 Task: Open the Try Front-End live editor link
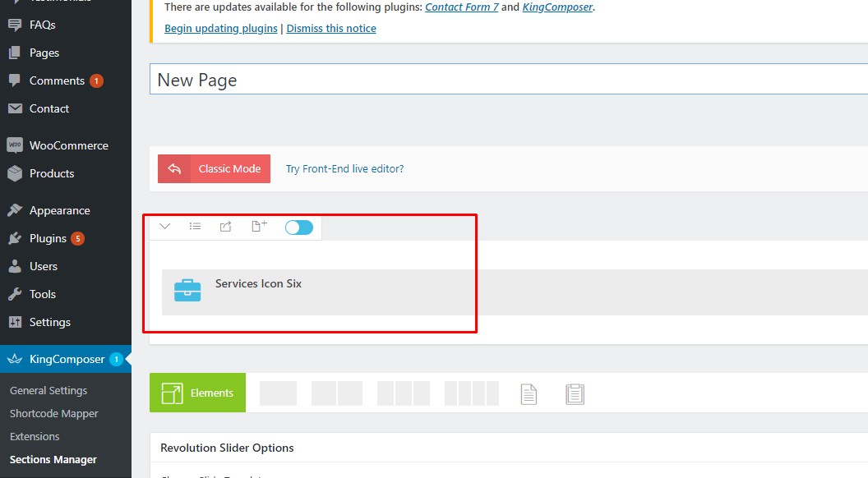(344, 169)
